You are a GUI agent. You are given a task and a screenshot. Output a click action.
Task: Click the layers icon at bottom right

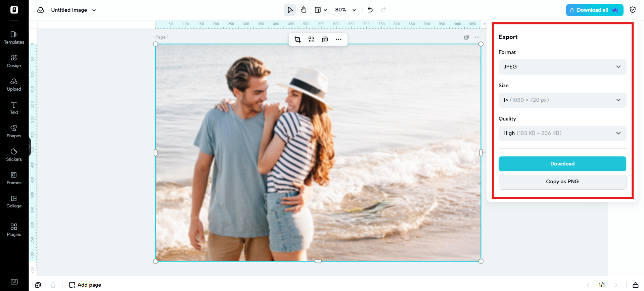pyautogui.click(x=635, y=285)
